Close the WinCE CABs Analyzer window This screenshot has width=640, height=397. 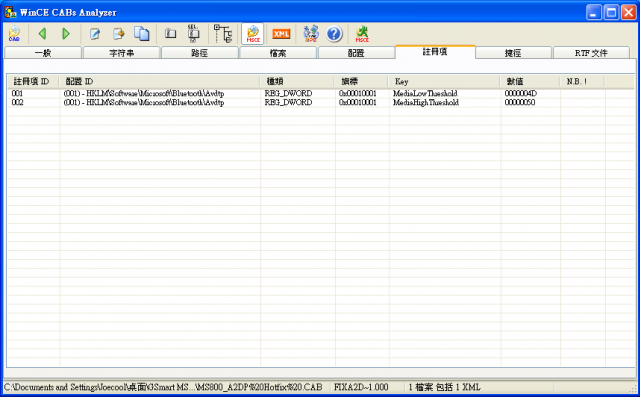629,12
